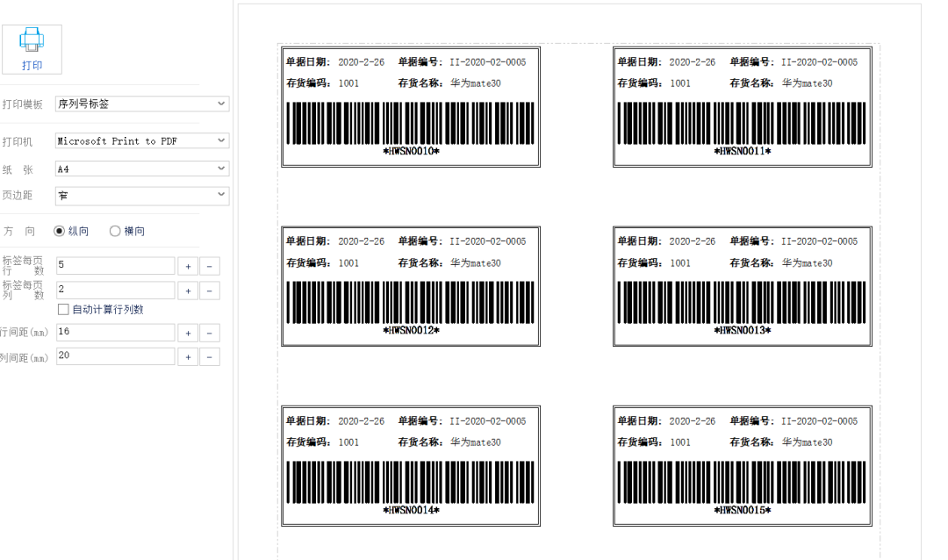Increase labels per page columns with plus
Screen dimensions: 948x560
click(188, 291)
